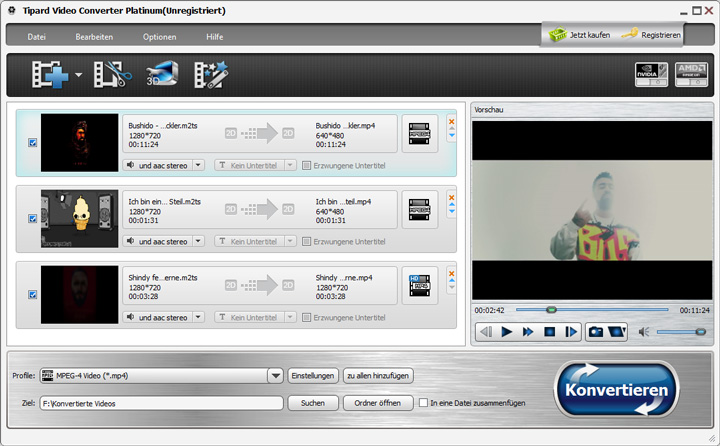Step to previous frame in preview
Viewport: 720px width, 446px height.
pyautogui.click(x=486, y=331)
